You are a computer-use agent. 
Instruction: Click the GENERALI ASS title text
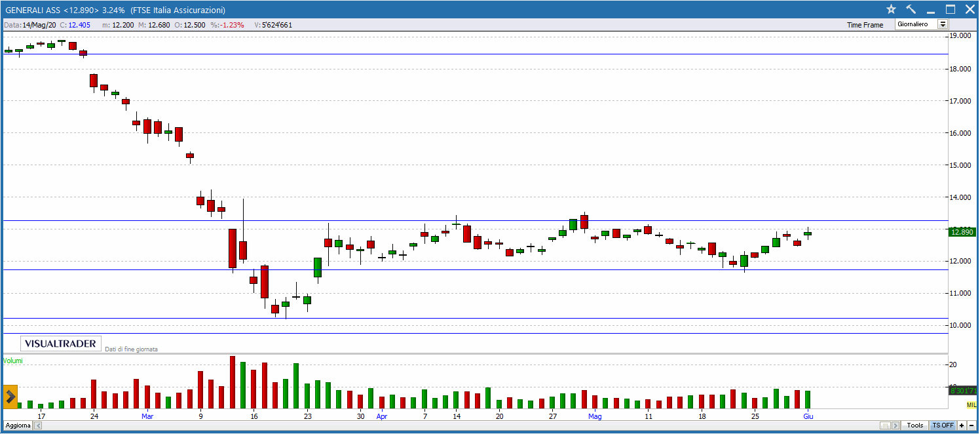tap(33, 10)
